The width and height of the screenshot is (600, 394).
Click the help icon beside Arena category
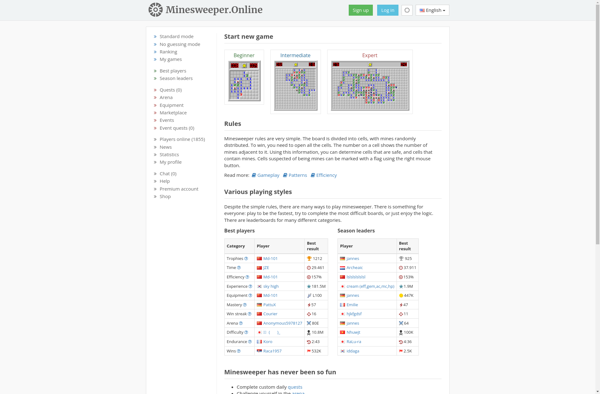click(x=241, y=323)
